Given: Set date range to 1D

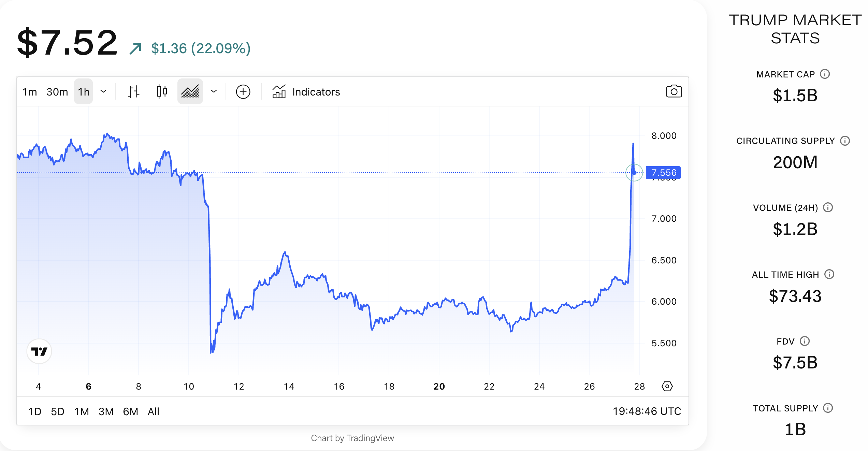Looking at the screenshot, I should click(x=34, y=411).
